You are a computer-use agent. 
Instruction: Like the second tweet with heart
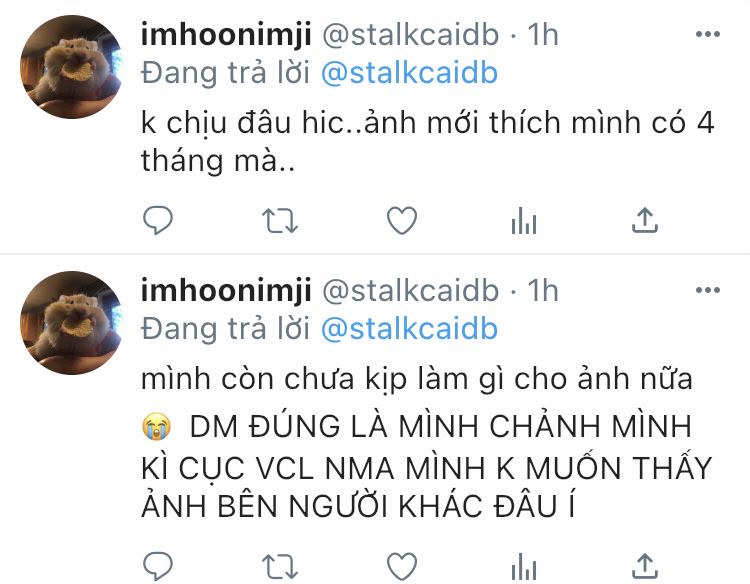[402, 566]
